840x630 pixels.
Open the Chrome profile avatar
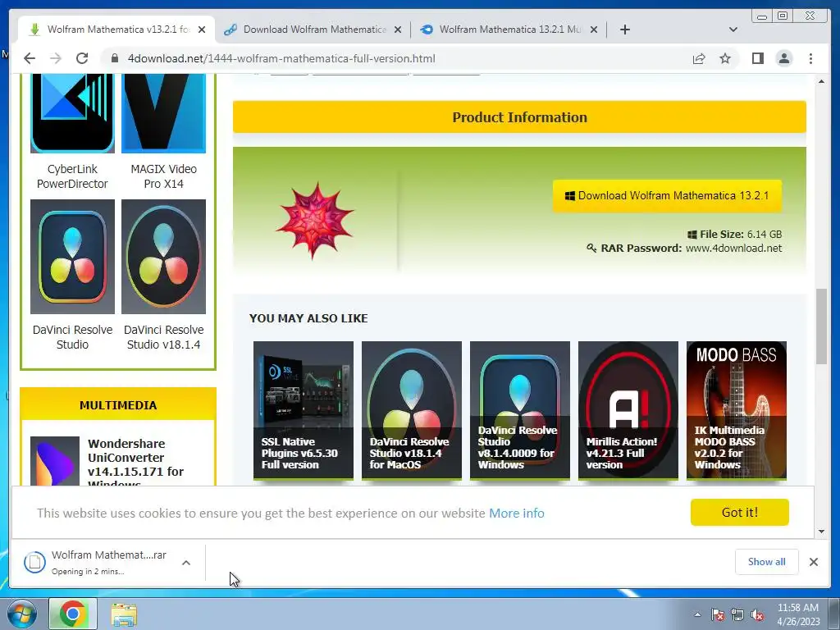(783, 58)
